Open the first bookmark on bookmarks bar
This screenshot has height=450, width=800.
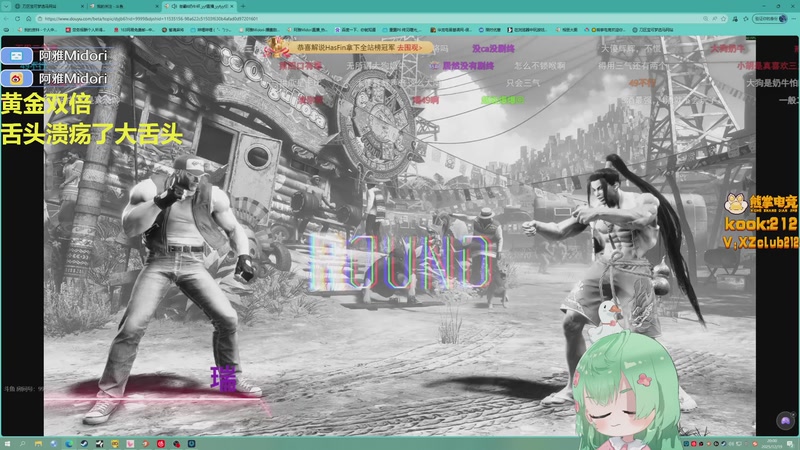coord(40,30)
